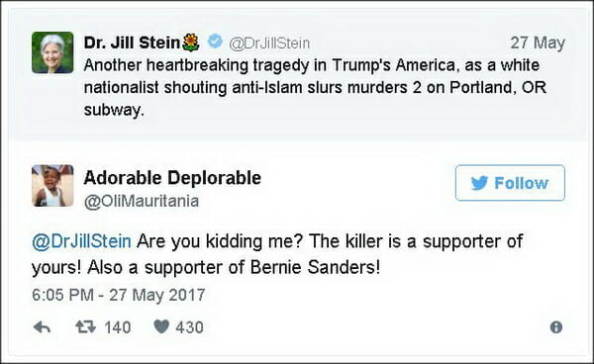This screenshot has width=594, height=364.
Task: Open Adorable Deplorable's avatar image
Action: point(52,186)
